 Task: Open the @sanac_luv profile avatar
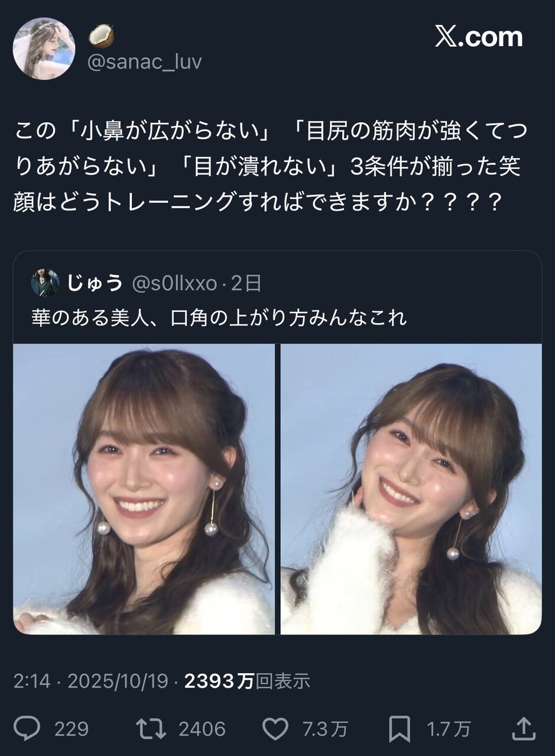(44, 48)
